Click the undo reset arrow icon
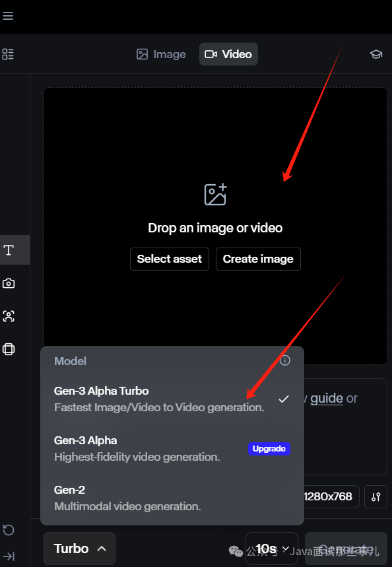The width and height of the screenshot is (392, 567). [9, 530]
